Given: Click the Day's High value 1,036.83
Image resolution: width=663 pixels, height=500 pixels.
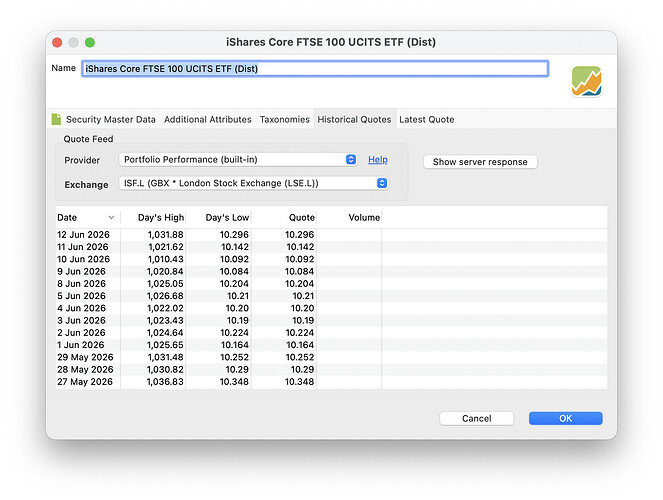Looking at the screenshot, I should point(165,382).
